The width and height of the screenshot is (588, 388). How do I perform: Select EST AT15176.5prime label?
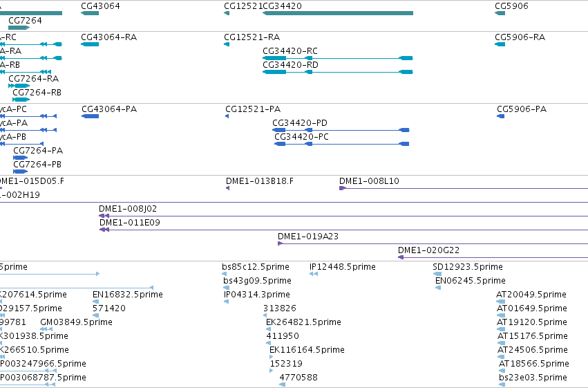(533, 337)
